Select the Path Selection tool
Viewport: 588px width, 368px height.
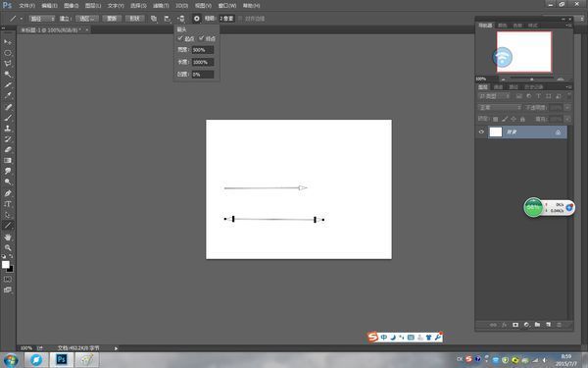(8, 215)
